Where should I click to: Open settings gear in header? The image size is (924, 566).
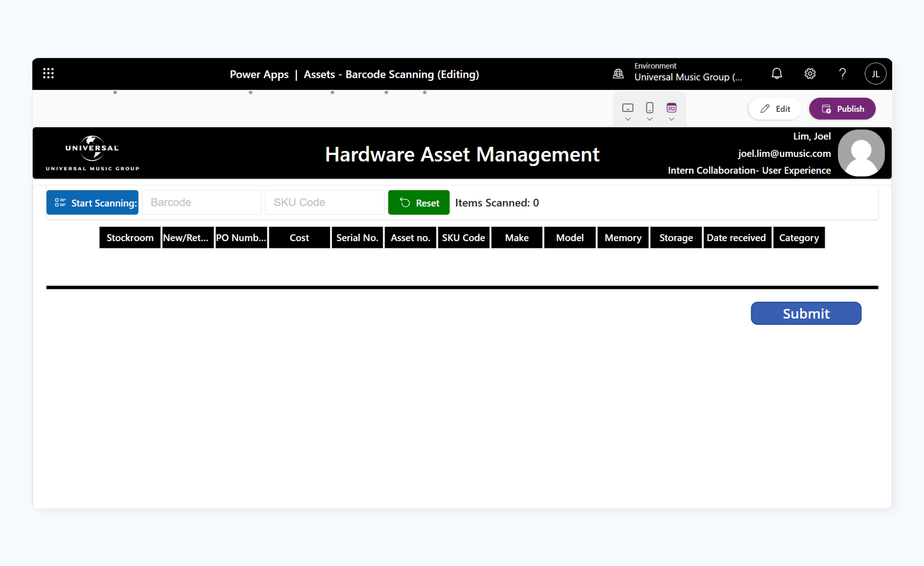click(810, 73)
